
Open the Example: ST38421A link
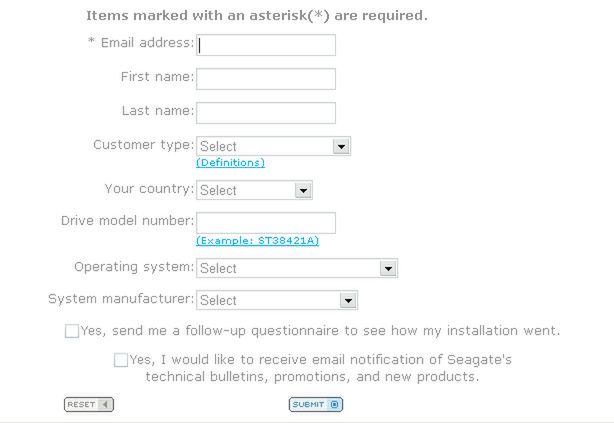click(258, 241)
